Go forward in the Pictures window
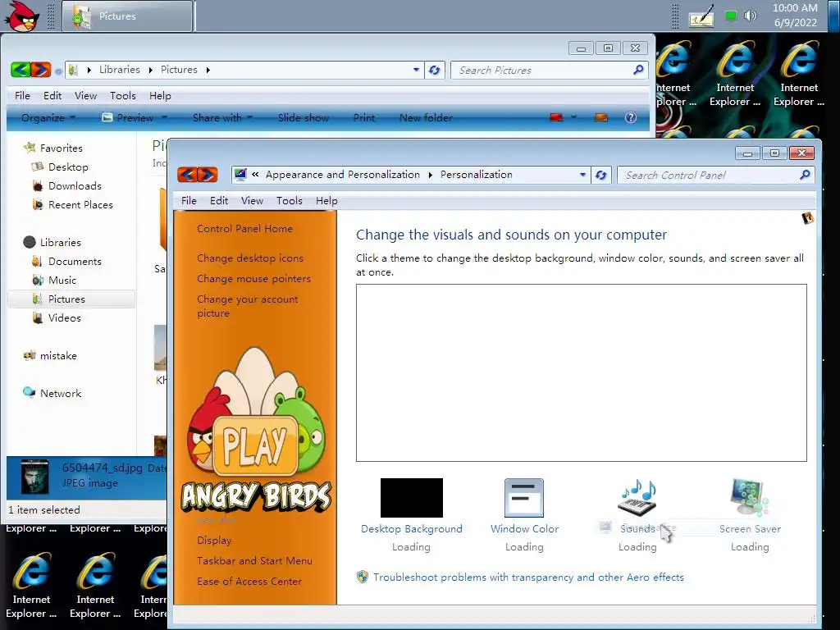 (x=41, y=70)
